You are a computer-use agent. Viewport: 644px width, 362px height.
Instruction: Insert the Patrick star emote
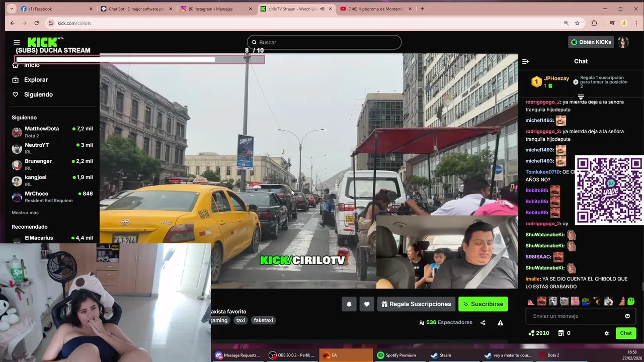(621, 301)
